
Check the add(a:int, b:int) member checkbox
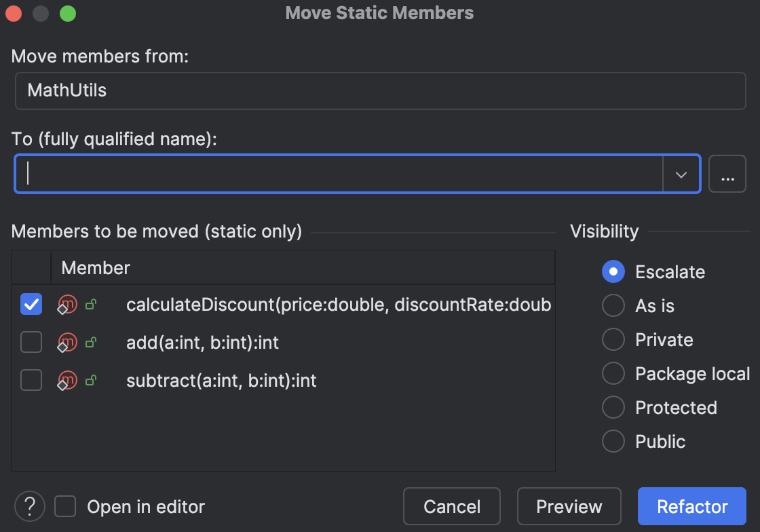pyautogui.click(x=31, y=342)
